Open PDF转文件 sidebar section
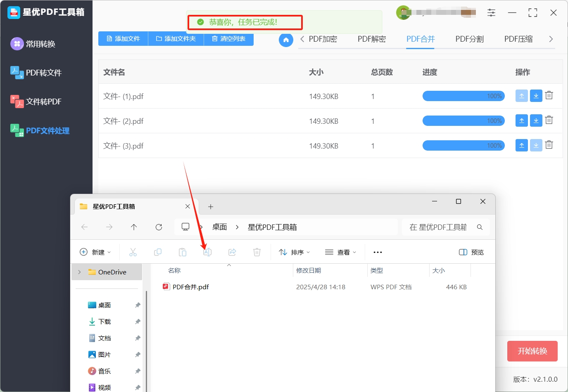This screenshot has height=392, width=568. pos(36,73)
